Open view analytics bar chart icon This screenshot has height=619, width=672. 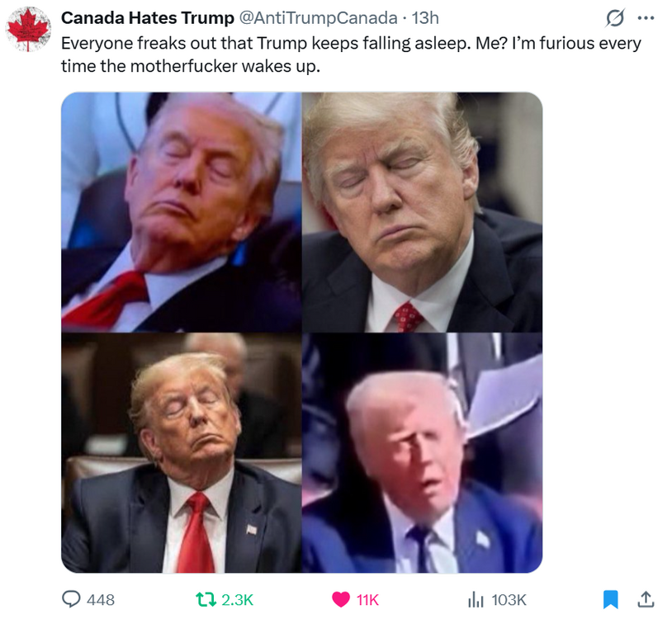pyautogui.click(x=476, y=599)
